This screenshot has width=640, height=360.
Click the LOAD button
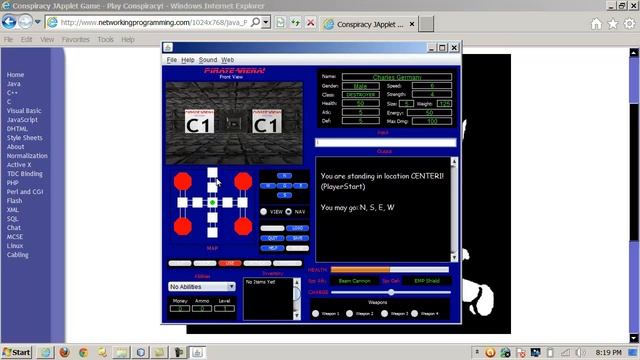pos(298,228)
